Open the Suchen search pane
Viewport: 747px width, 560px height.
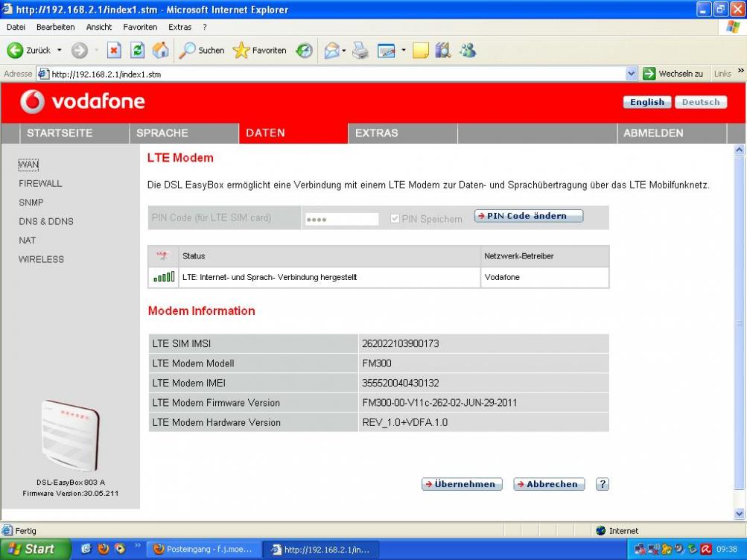pos(202,50)
